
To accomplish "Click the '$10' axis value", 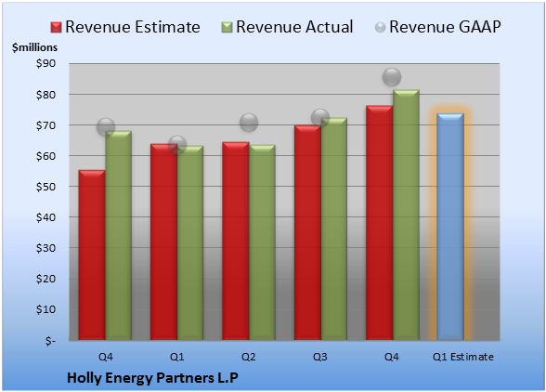I will tap(46, 309).
